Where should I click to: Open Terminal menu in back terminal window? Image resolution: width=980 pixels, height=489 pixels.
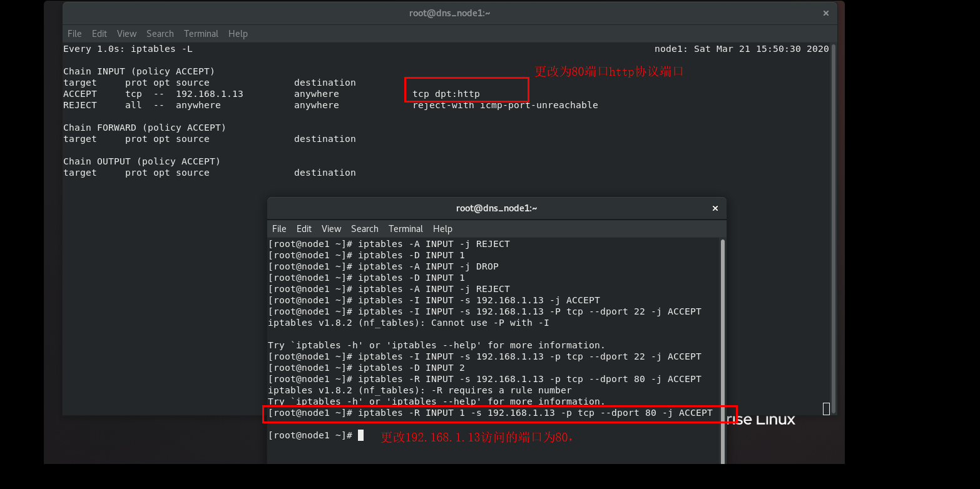201,34
